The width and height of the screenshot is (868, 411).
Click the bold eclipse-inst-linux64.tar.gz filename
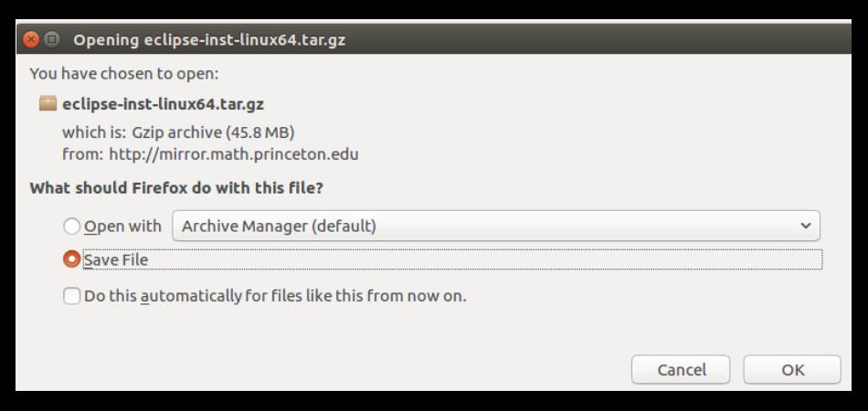click(163, 104)
